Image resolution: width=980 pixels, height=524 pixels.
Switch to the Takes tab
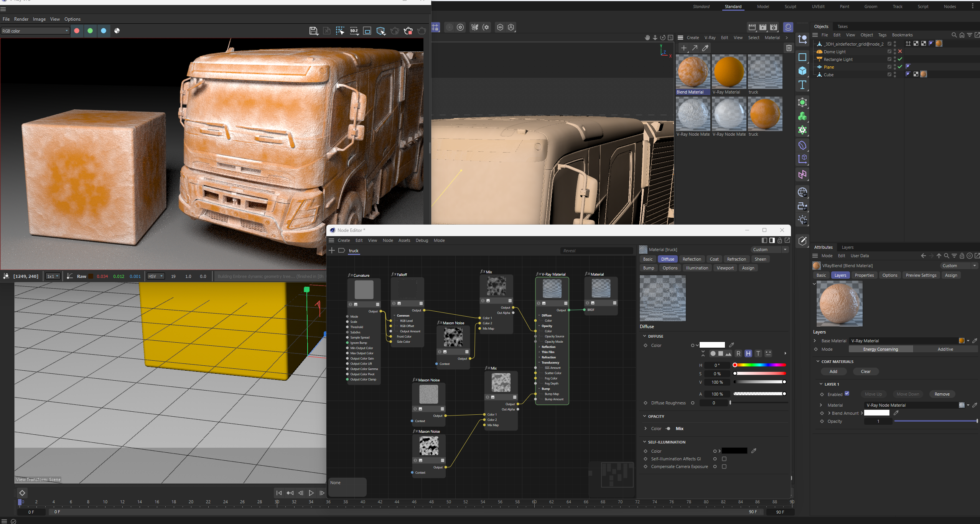(842, 26)
